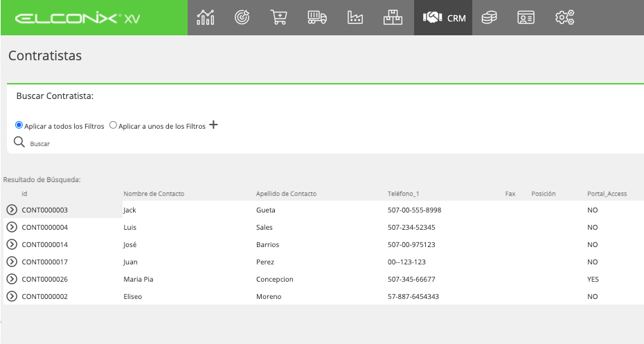
Task: Click phone 00--123-123
Action: point(406,262)
